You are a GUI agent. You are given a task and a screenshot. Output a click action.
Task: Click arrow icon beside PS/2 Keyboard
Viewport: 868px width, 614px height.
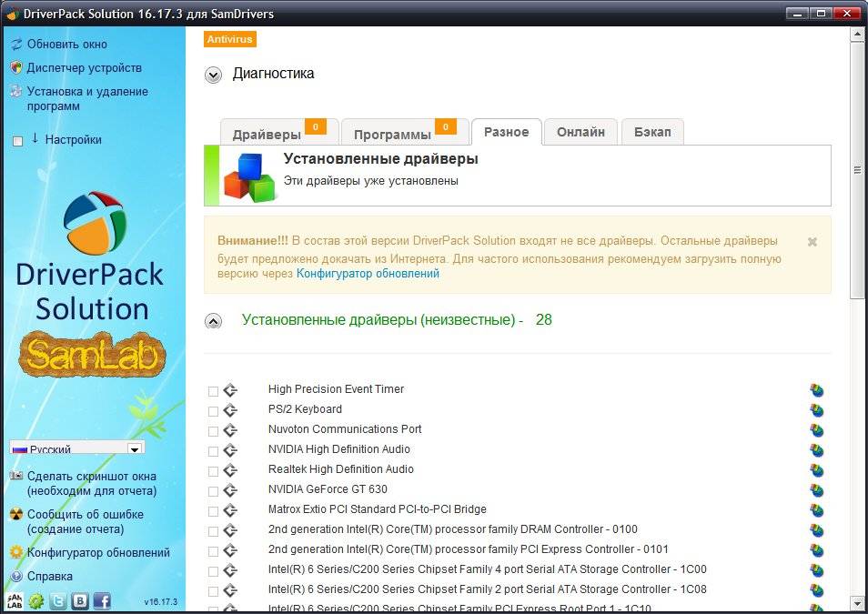(230, 410)
